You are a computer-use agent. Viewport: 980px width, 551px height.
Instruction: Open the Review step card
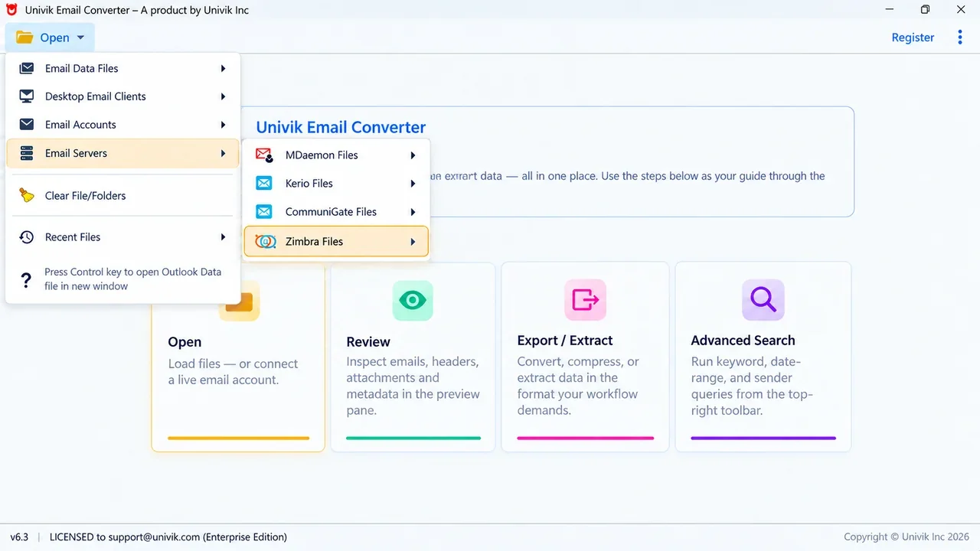point(413,357)
